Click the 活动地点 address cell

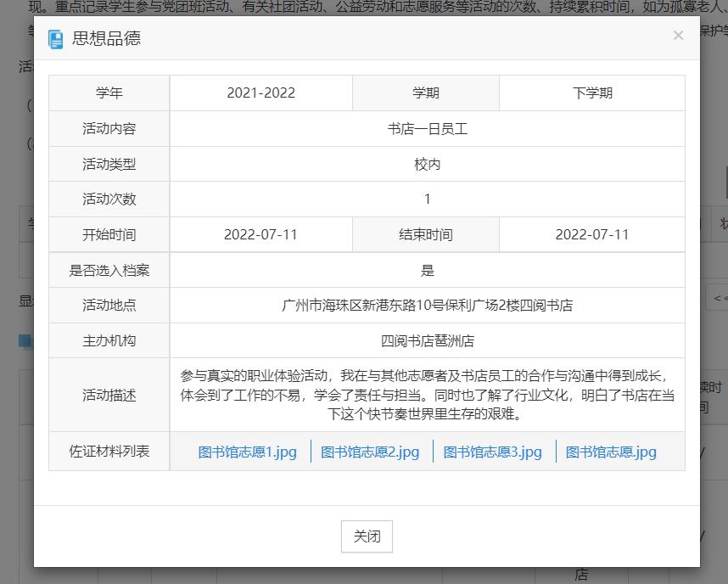coord(428,305)
